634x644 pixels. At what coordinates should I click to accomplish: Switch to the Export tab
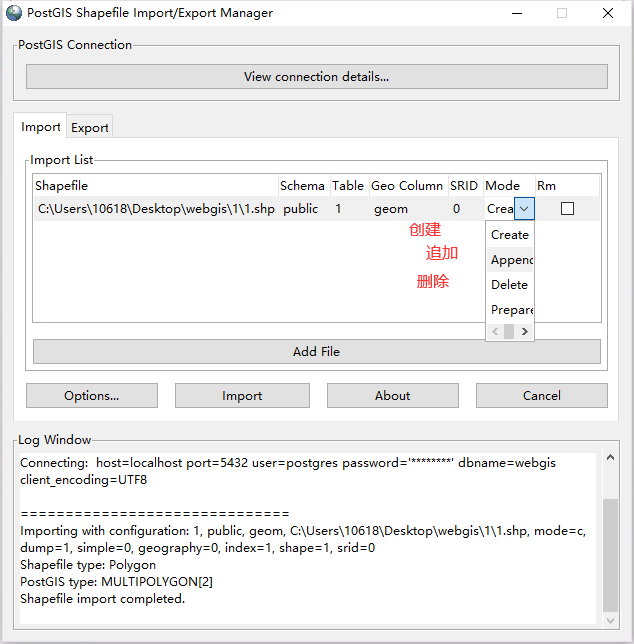coord(90,128)
